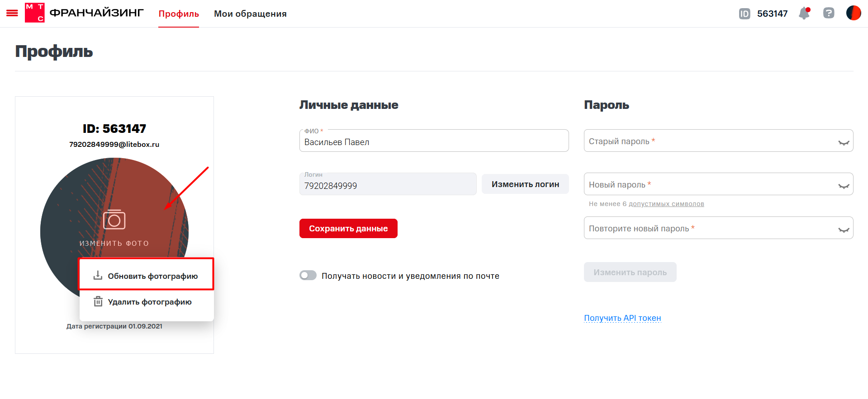868x399 pixels.
Task: Switch to the Профиль tab
Action: coord(179,14)
